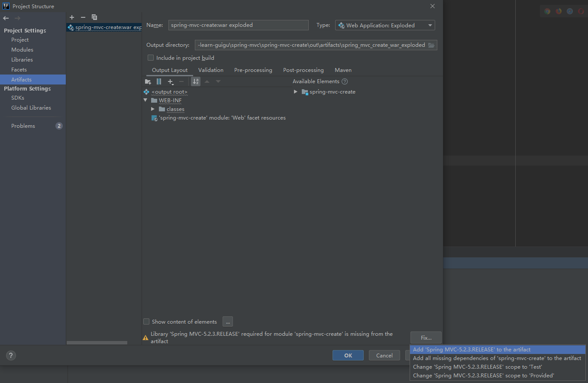
Task: Click the forward navigation arrow
Action: pos(17,18)
